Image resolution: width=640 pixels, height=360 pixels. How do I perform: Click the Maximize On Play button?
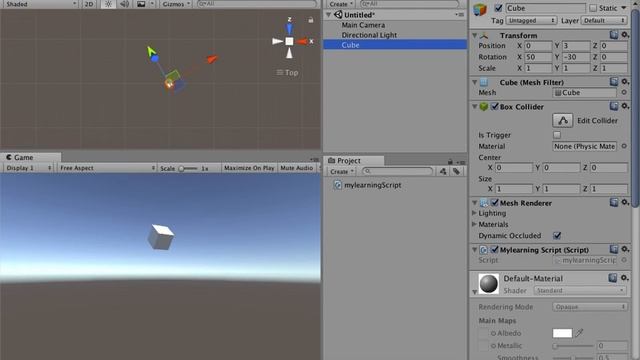point(249,168)
